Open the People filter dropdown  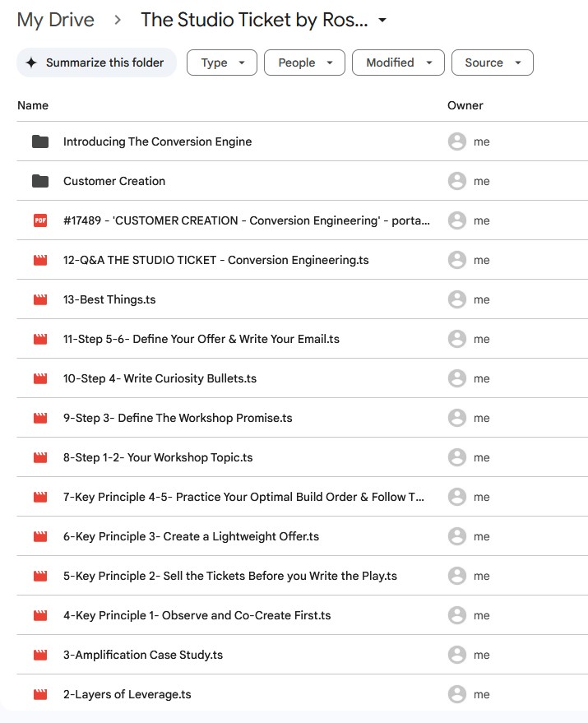(x=304, y=63)
